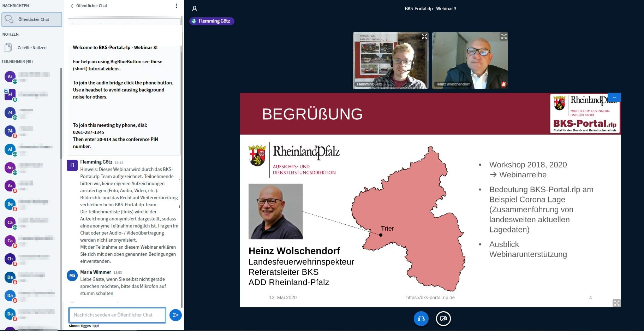Expand Flemming Götz webcam to fullscreen
The height and width of the screenshot is (331, 644).
click(x=424, y=36)
